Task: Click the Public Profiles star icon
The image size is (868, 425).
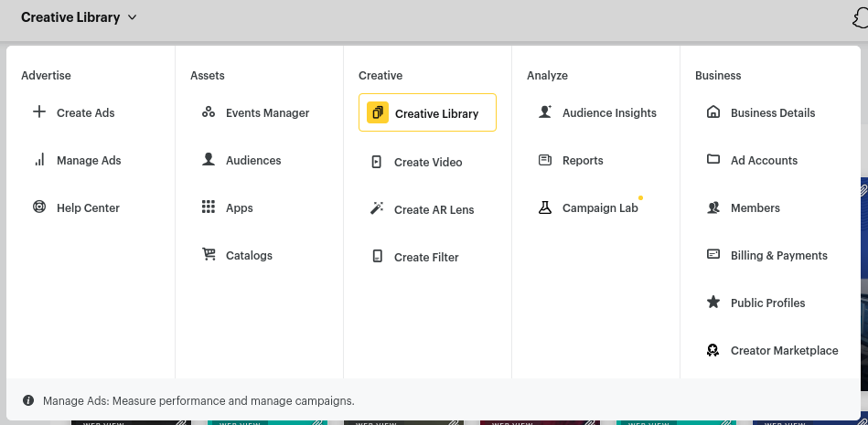Action: click(x=713, y=303)
